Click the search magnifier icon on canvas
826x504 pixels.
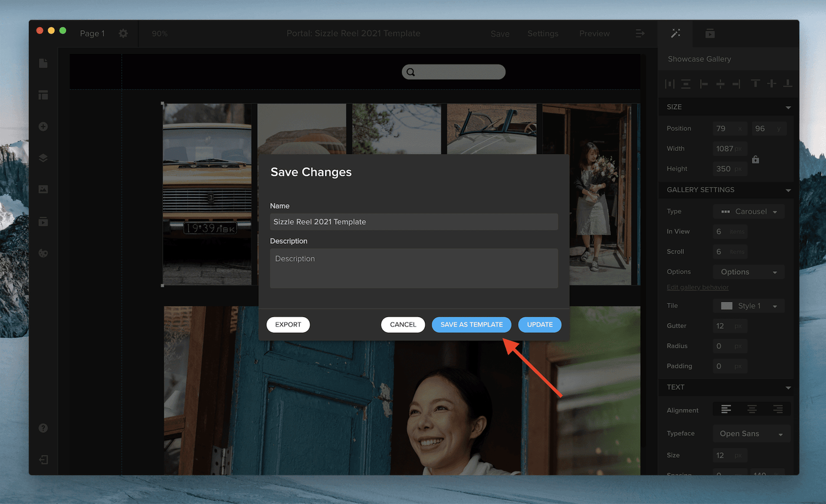point(411,73)
